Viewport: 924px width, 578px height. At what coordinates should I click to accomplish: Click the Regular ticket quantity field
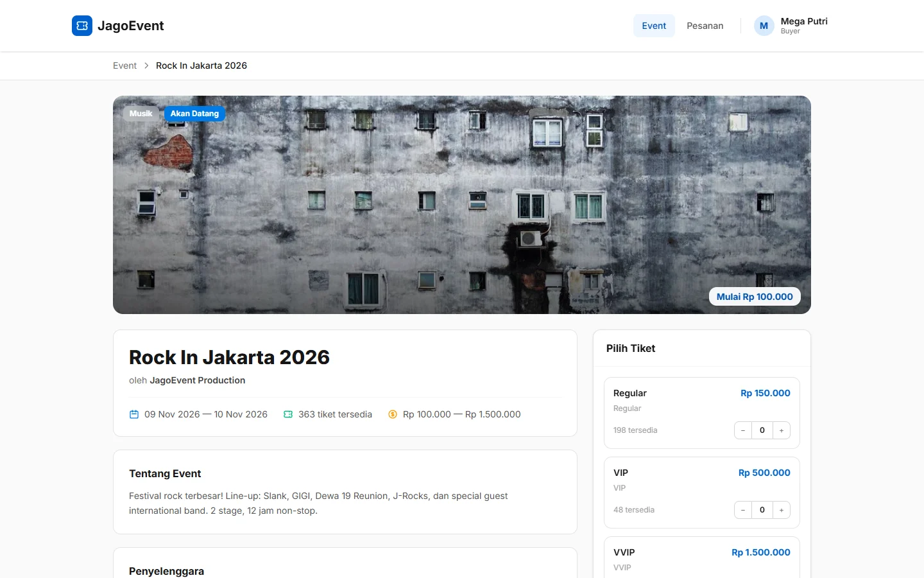tap(762, 430)
